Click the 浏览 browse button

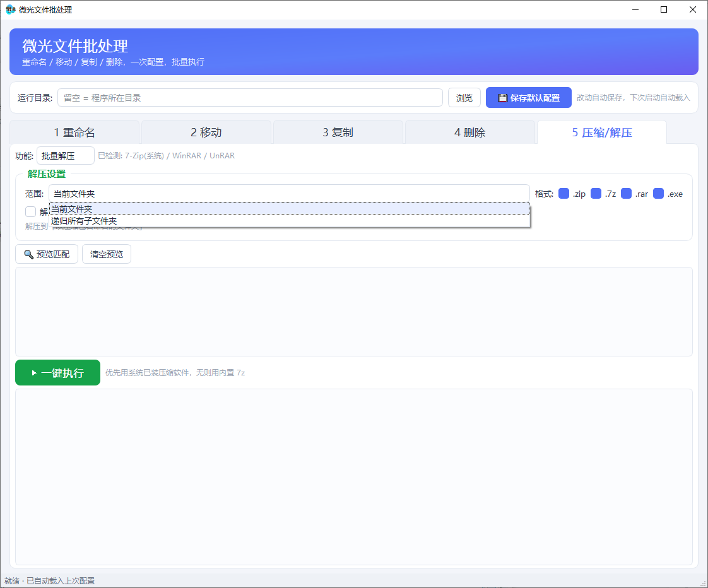click(x=464, y=98)
